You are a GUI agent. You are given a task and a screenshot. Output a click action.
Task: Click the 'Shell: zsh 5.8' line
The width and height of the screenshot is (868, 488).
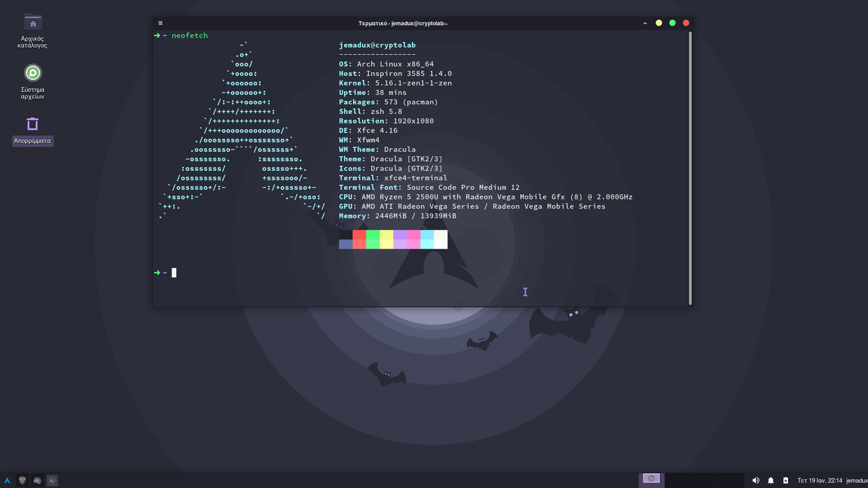tap(371, 111)
